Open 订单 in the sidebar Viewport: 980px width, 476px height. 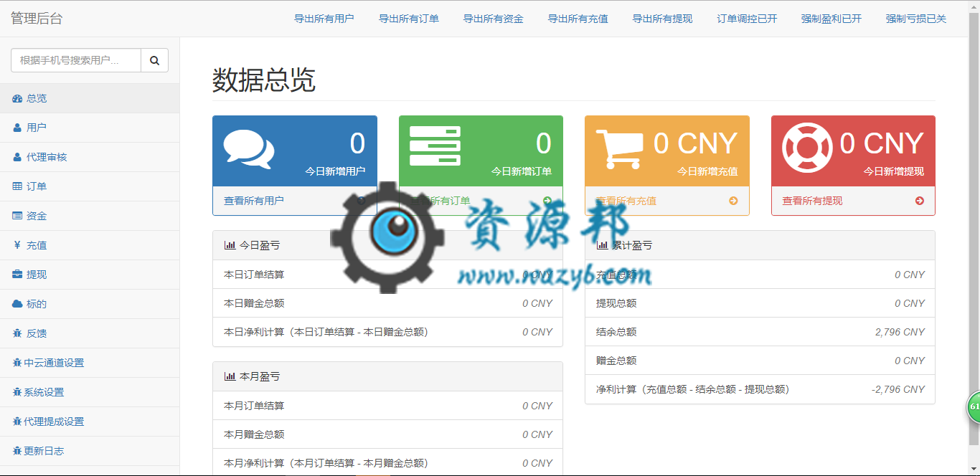pyautogui.click(x=90, y=186)
